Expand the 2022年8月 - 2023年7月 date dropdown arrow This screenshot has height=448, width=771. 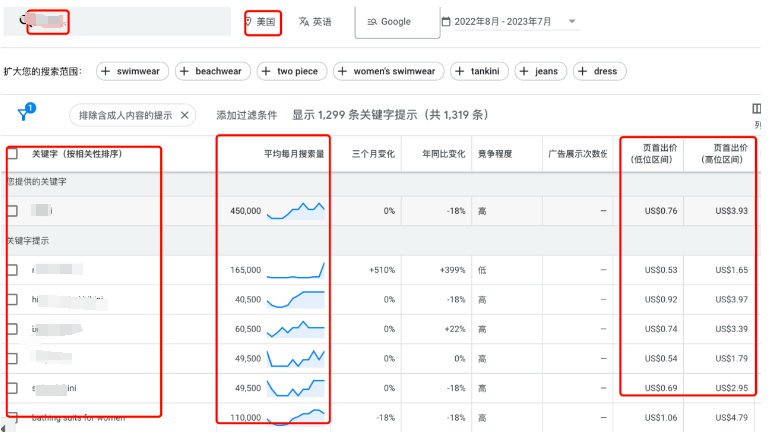(572, 21)
